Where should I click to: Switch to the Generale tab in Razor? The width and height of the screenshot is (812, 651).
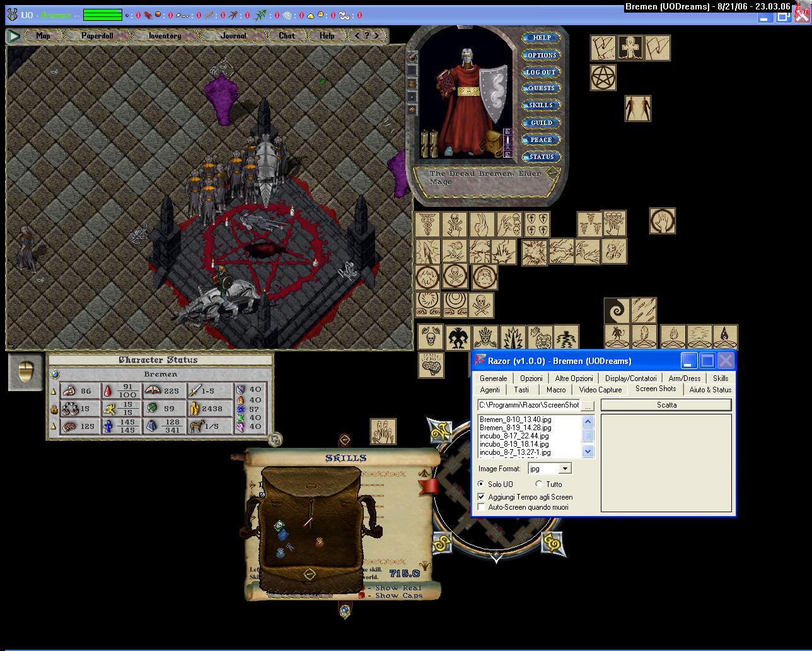(x=494, y=378)
